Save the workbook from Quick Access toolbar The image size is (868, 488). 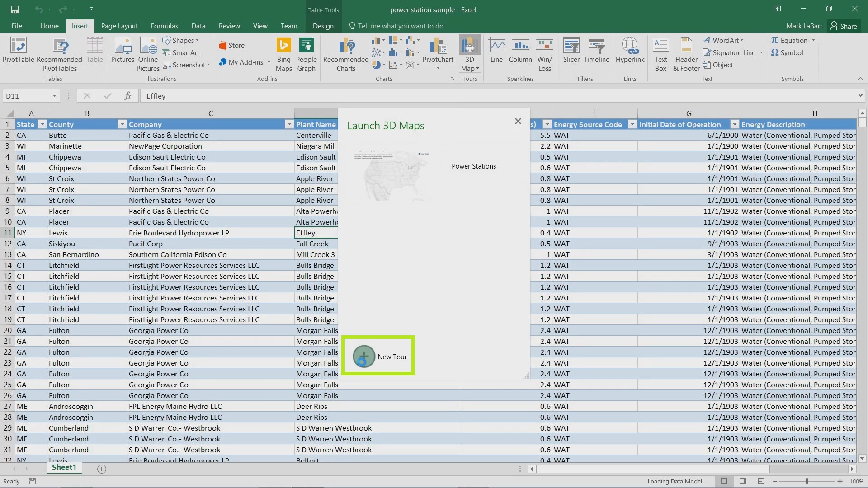click(15, 9)
